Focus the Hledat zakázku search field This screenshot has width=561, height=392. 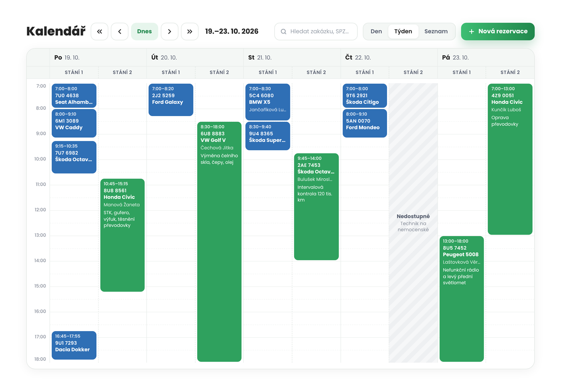point(316,32)
